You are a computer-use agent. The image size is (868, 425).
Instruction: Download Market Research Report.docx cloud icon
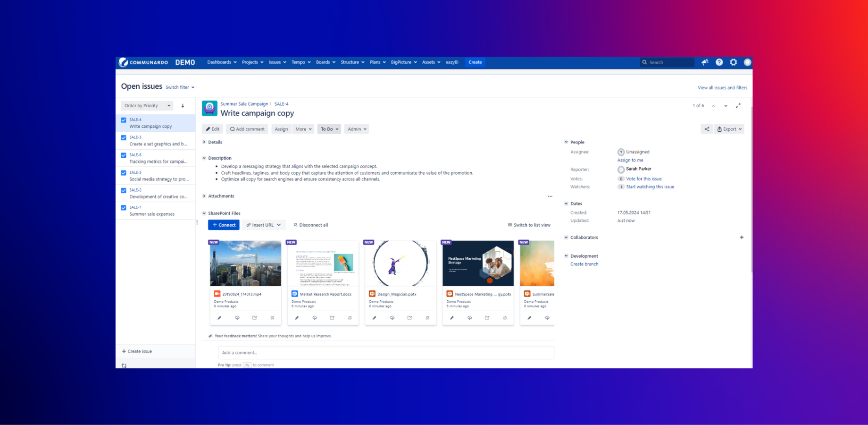(315, 318)
